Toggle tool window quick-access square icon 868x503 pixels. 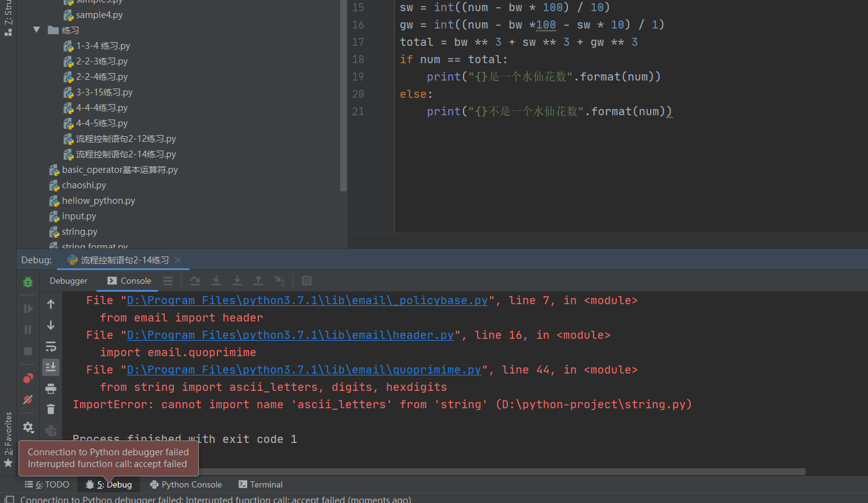coord(9,499)
